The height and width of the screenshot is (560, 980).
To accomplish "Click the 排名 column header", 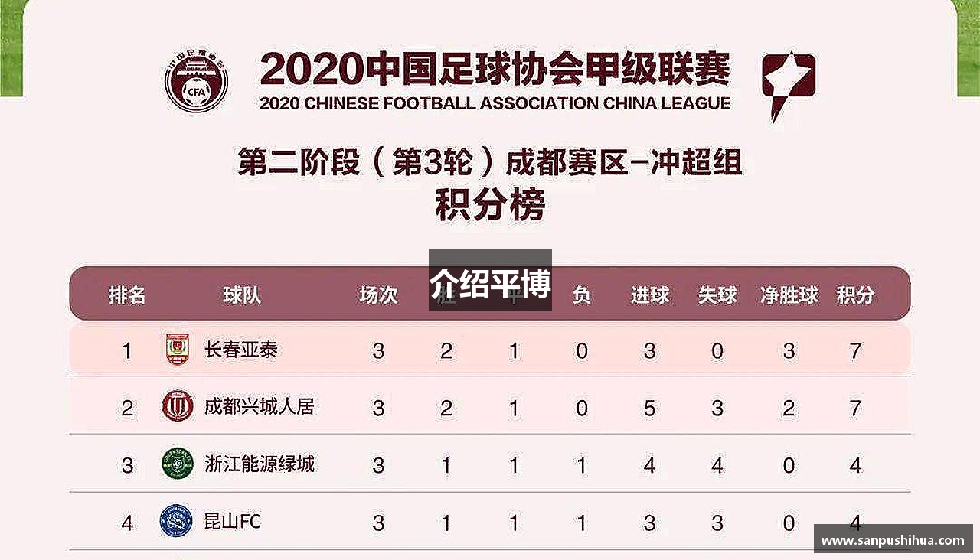I will 127,295.
